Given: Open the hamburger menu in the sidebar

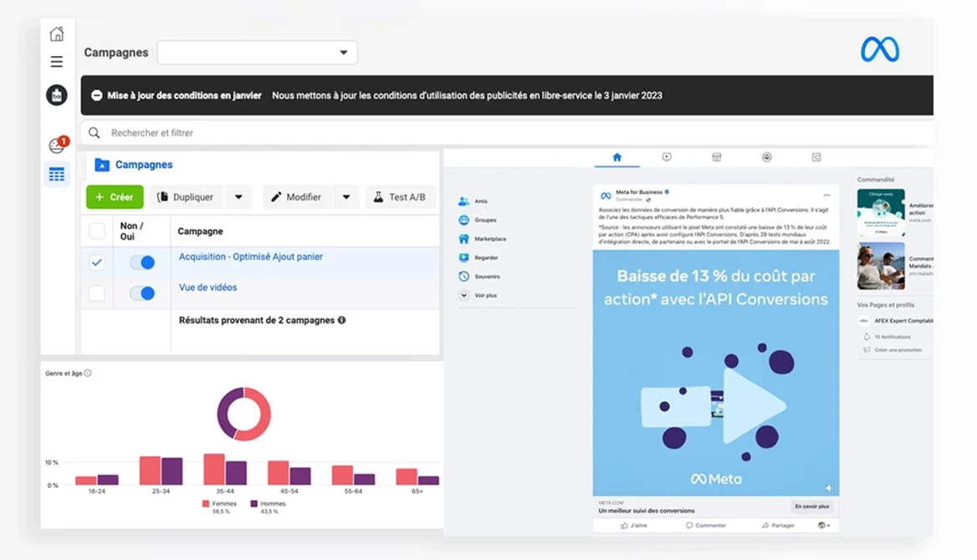Looking at the screenshot, I should click(57, 62).
